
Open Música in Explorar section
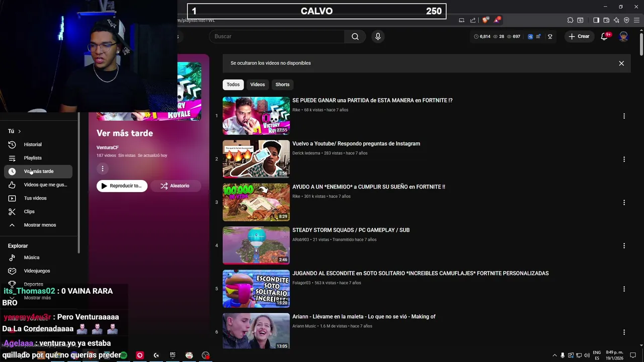tap(38, 257)
